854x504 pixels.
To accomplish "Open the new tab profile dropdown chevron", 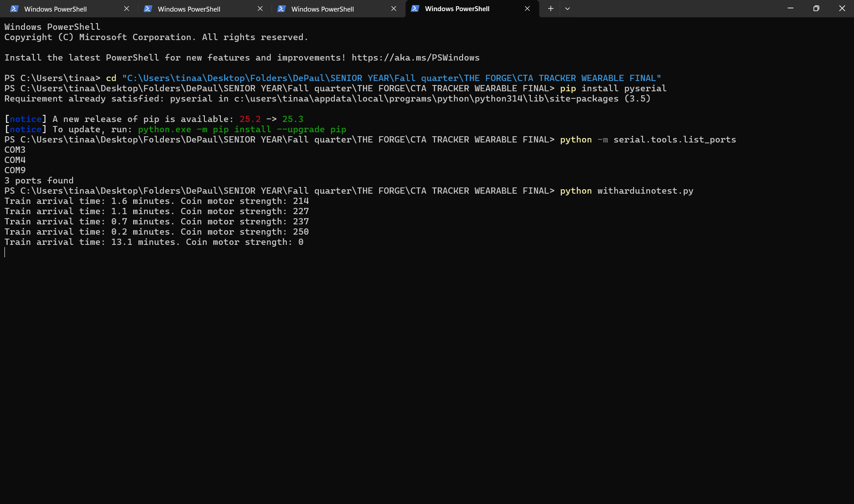I will pyautogui.click(x=567, y=8).
